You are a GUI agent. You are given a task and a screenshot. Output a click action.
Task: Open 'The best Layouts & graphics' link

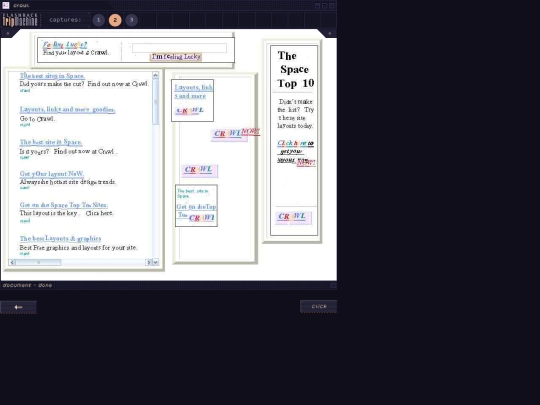click(x=60, y=238)
